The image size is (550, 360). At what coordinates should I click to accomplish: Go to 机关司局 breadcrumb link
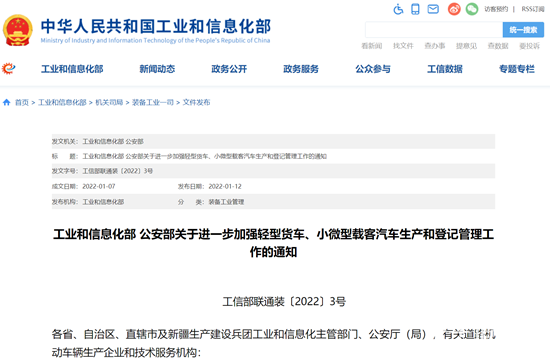pos(109,102)
